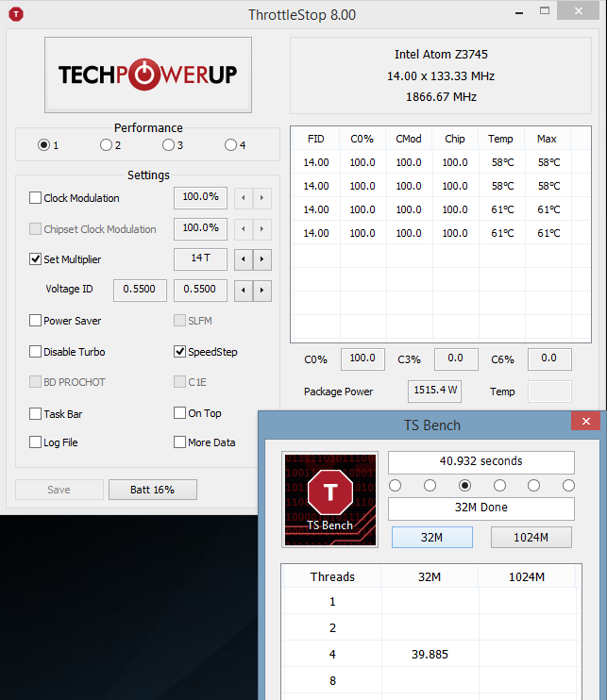Enable the Log File checkbox
Viewport: 607px width, 700px height.
(x=35, y=442)
